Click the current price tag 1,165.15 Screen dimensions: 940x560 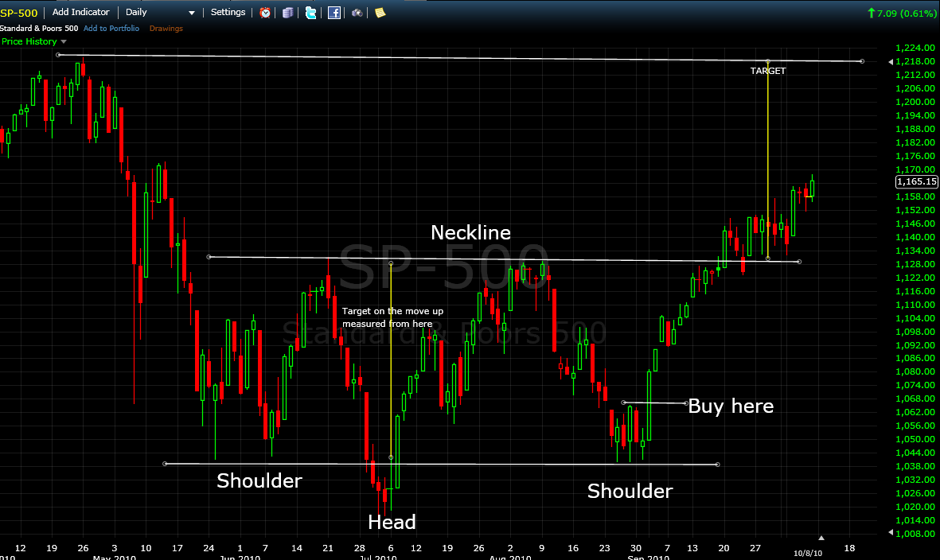[x=917, y=181]
